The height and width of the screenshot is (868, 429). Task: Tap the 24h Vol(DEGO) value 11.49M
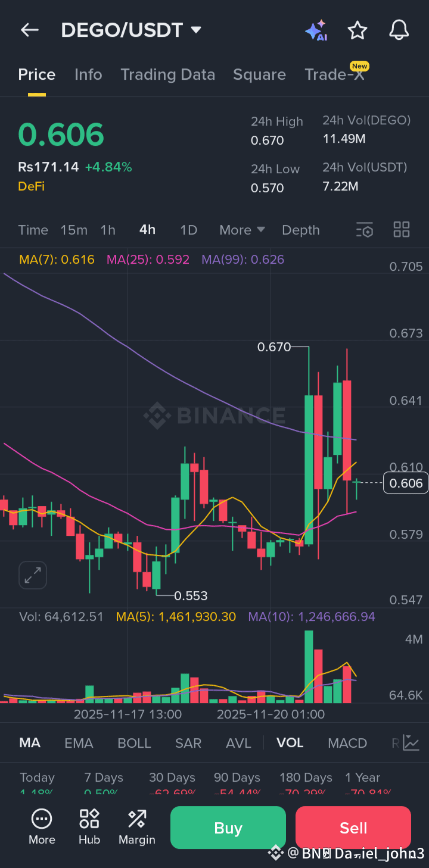click(x=344, y=139)
